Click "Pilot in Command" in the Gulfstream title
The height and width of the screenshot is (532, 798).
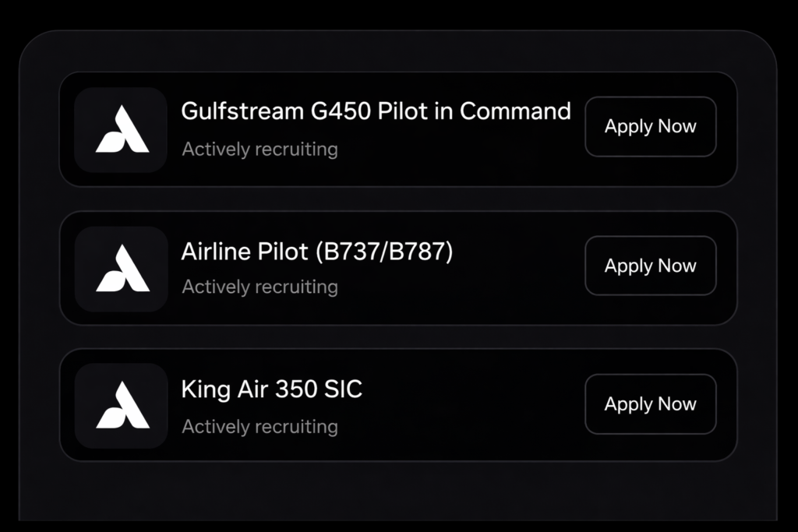click(x=474, y=111)
